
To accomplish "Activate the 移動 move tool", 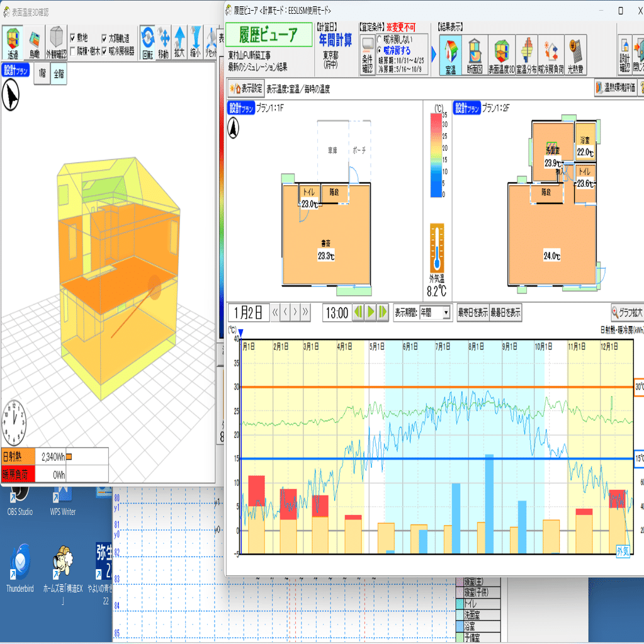I will point(164,43).
